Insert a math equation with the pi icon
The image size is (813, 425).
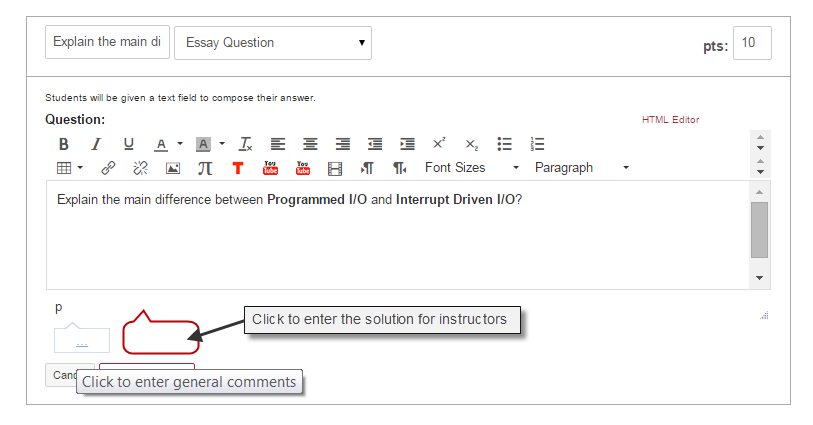click(205, 168)
